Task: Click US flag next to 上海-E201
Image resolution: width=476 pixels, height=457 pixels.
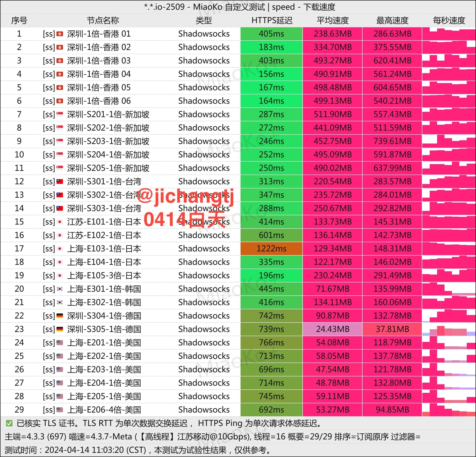Action: [60, 343]
